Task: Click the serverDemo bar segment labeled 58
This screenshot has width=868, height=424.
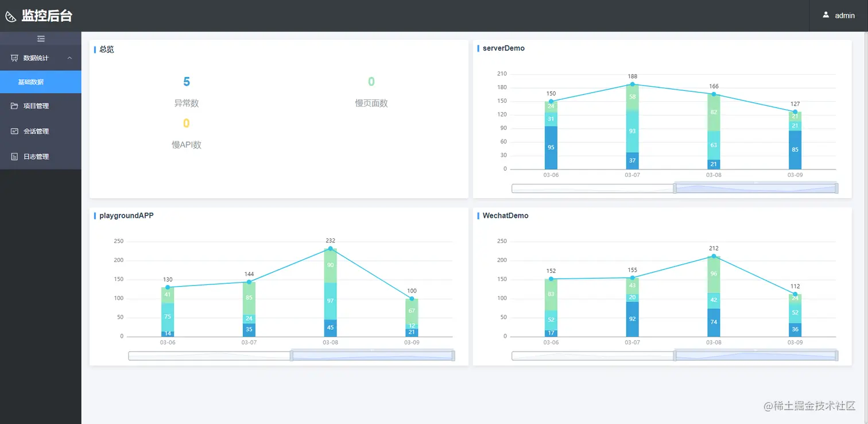Action: click(x=633, y=97)
